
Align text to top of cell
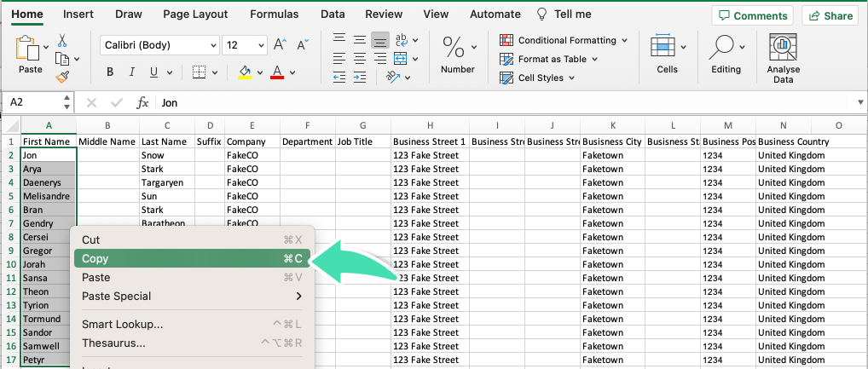[339, 39]
